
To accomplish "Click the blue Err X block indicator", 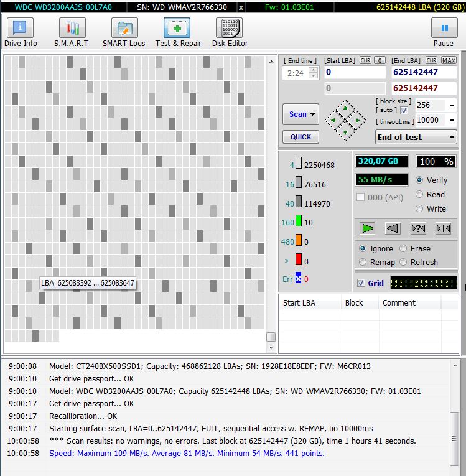I will pos(299,278).
